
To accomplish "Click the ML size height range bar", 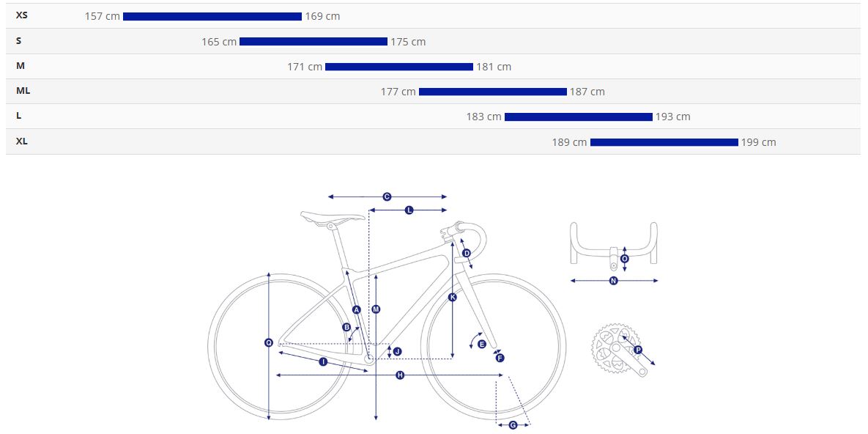I will [493, 92].
